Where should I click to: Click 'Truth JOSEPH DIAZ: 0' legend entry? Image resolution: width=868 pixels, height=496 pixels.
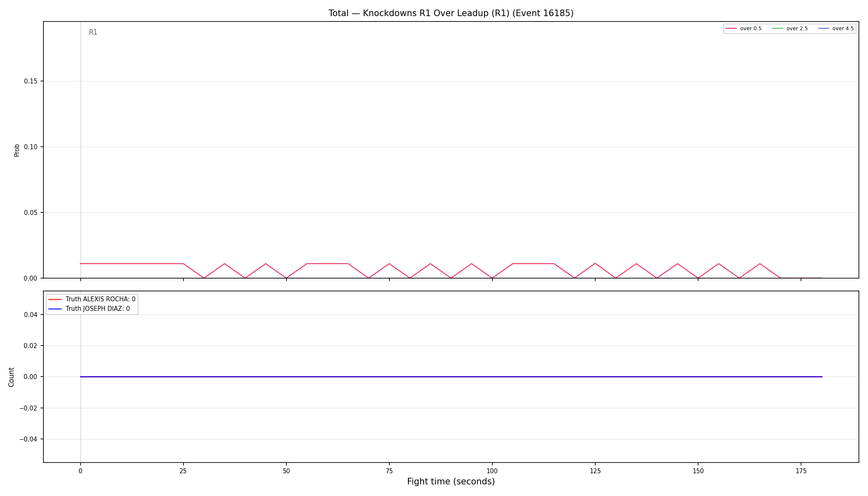pyautogui.click(x=89, y=309)
